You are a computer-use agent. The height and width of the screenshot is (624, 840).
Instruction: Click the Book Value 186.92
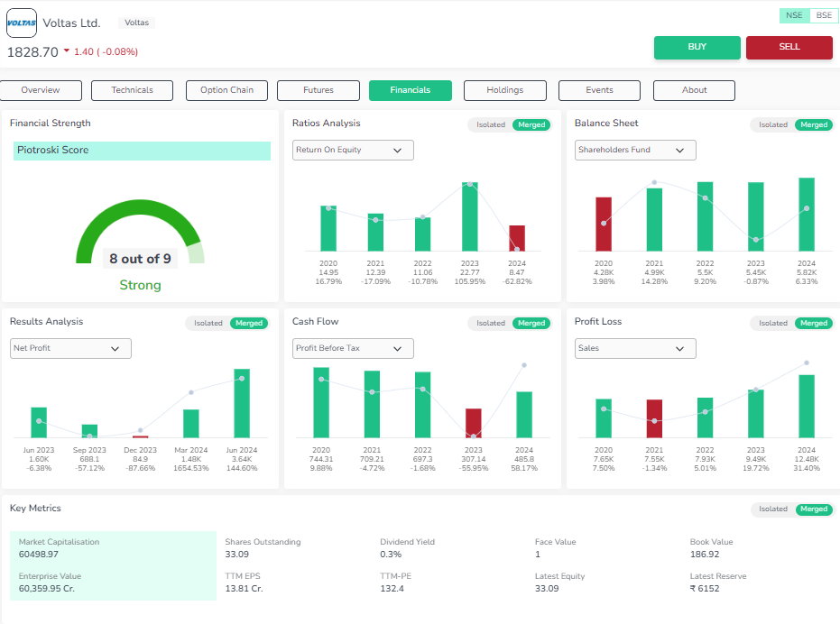705,555
